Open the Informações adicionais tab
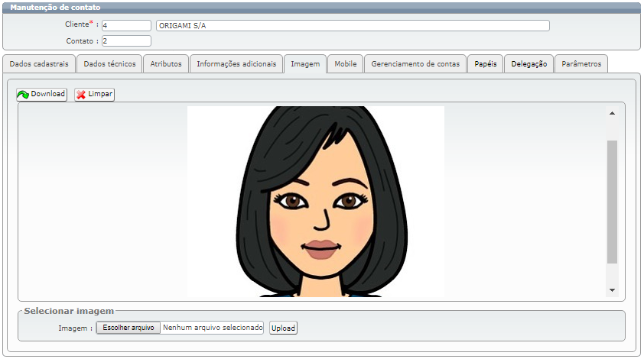644x359 pixels. pos(236,64)
